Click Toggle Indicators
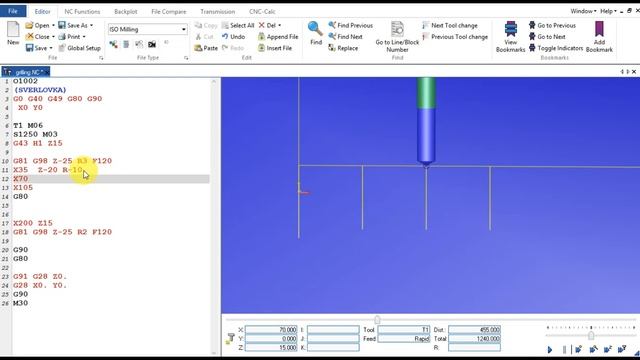 556,48
